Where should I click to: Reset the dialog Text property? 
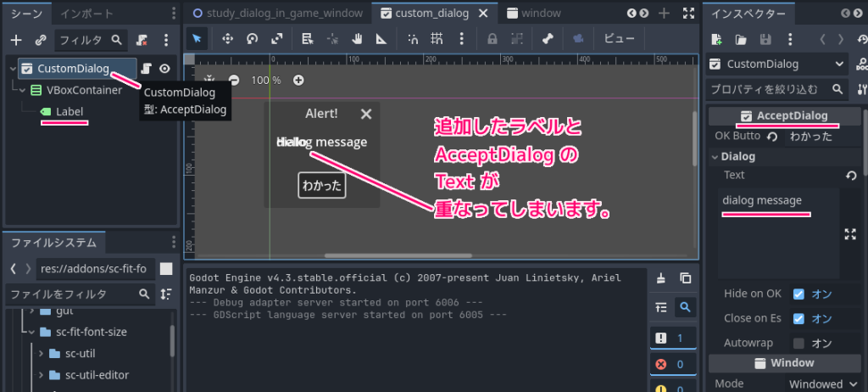tap(851, 176)
